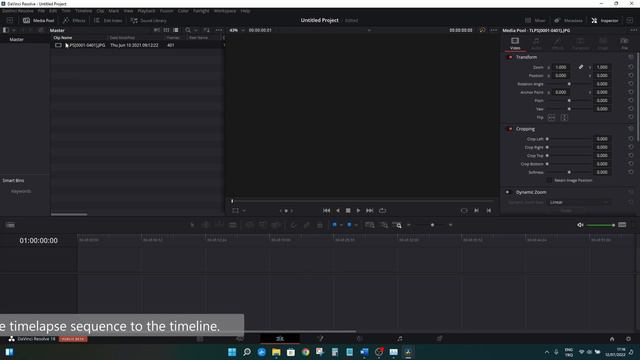This screenshot has width=640, height=360.
Task: Toggle the Inspector panel
Action: click(604, 20)
